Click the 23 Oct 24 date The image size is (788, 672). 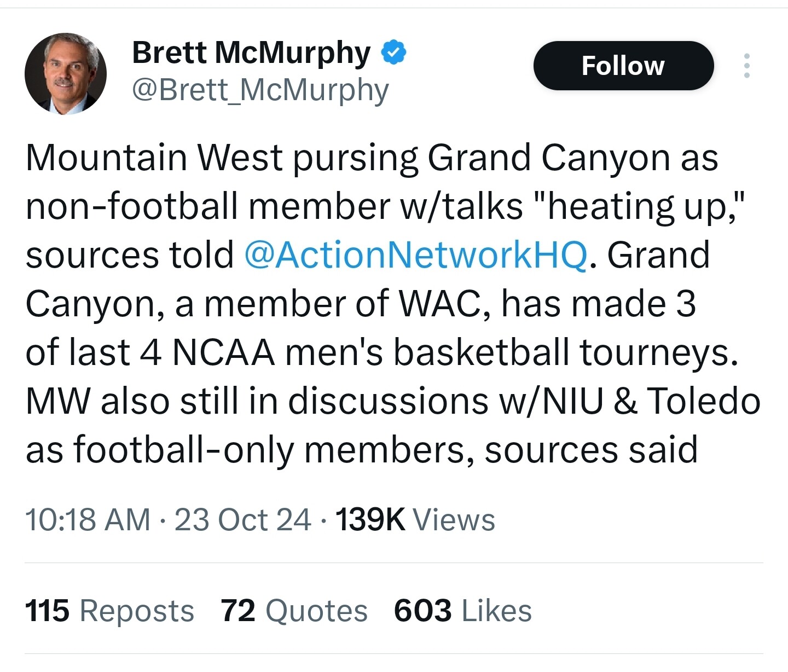[242, 519]
